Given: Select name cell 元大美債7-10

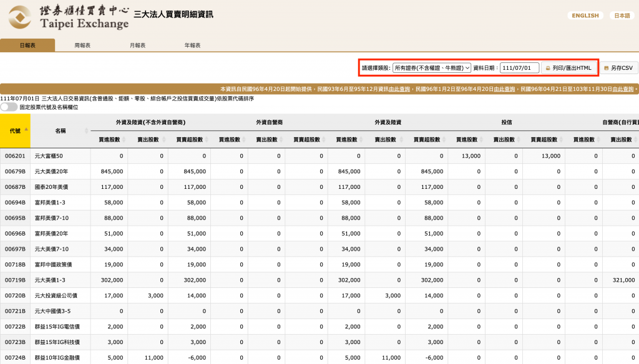Looking at the screenshot, I should [x=61, y=249].
